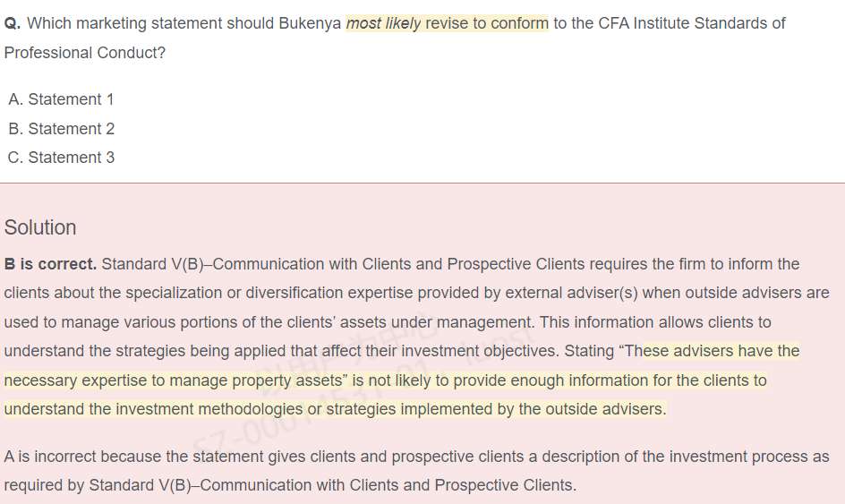Click the bold "B is correct." text
845x504 pixels.
(x=50, y=264)
